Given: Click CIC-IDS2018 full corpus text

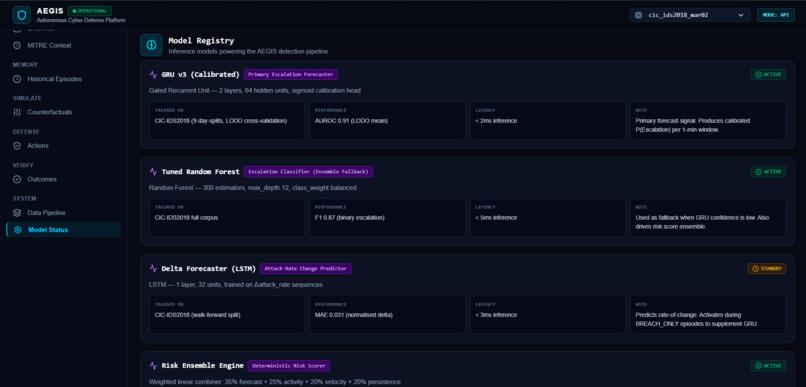Looking at the screenshot, I should pyautogui.click(x=186, y=217).
